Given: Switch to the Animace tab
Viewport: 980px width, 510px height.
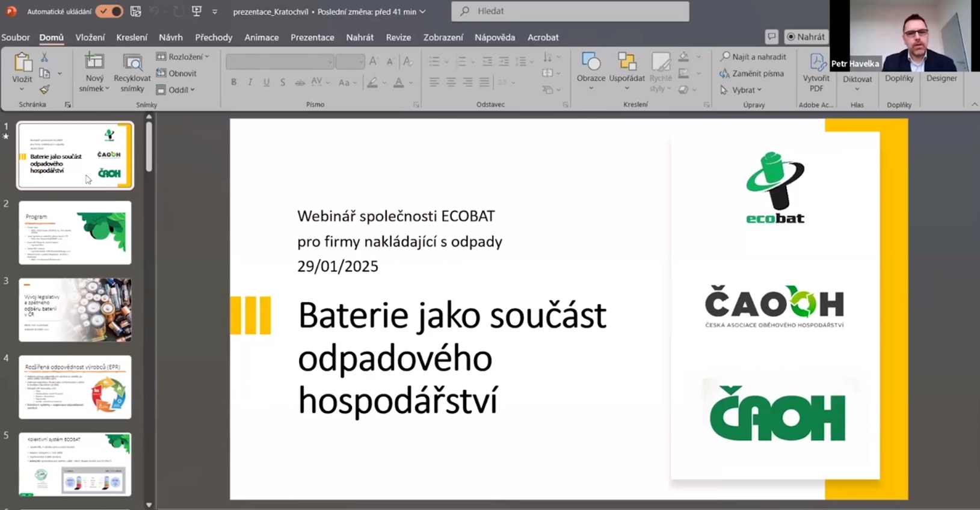Looking at the screenshot, I should [262, 37].
